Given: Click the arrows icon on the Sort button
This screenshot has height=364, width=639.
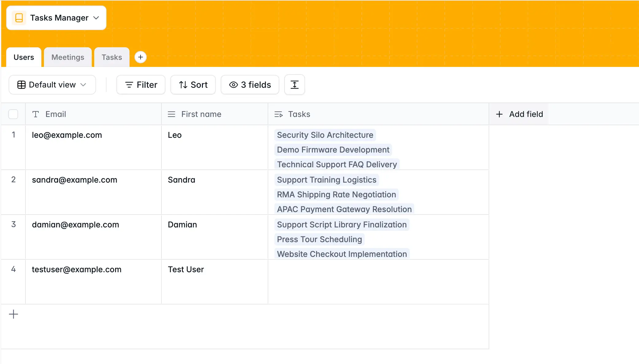Looking at the screenshot, I should pyautogui.click(x=183, y=85).
